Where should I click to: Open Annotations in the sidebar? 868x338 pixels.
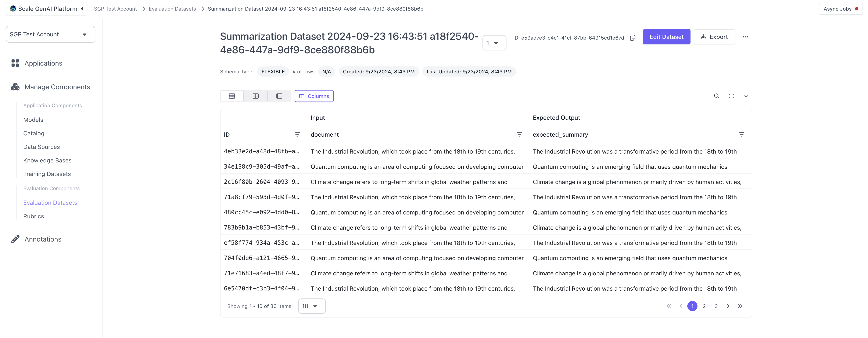pyautogui.click(x=43, y=239)
